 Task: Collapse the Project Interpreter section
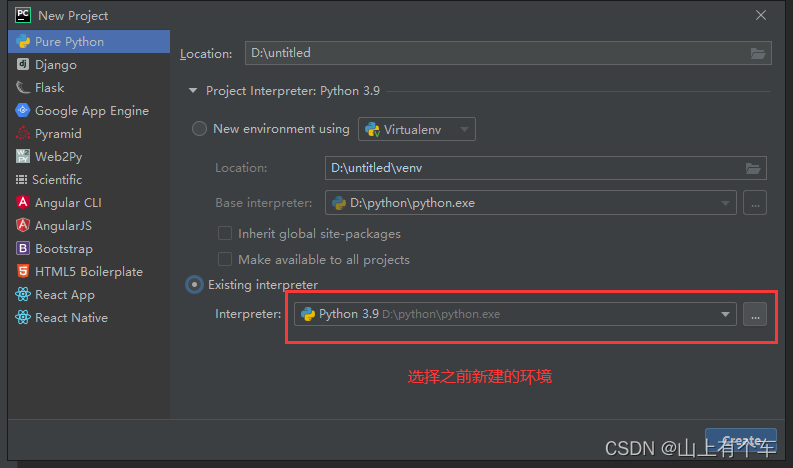(193, 91)
